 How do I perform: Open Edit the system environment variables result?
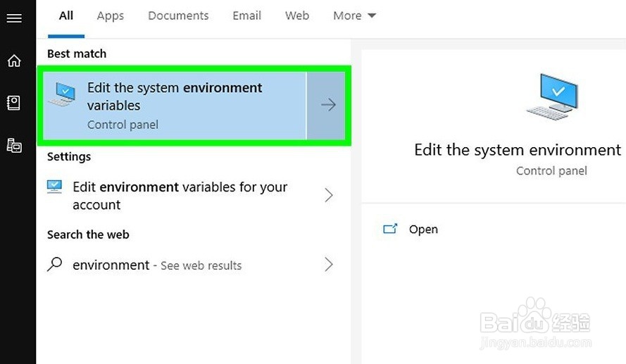(x=175, y=106)
